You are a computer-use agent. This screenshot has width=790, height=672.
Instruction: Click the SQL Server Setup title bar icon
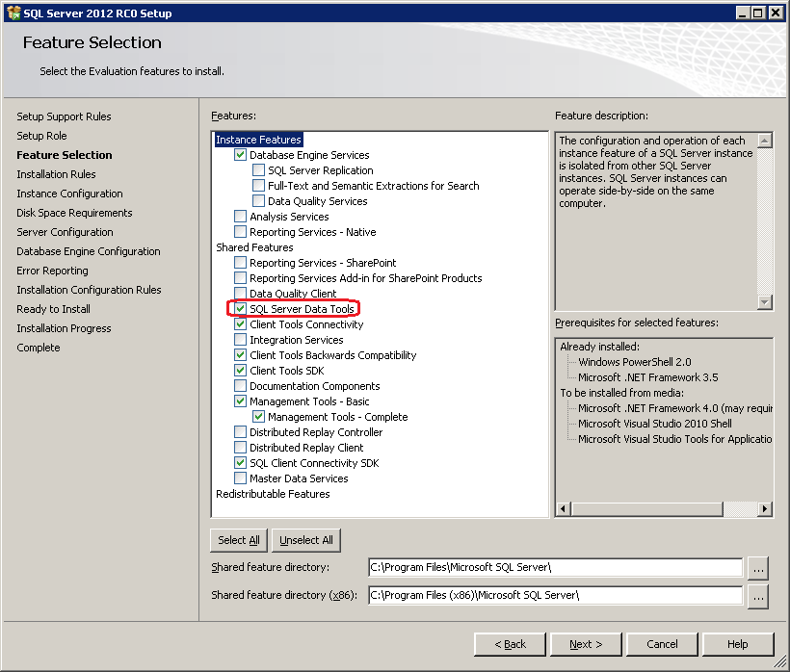pos(13,13)
